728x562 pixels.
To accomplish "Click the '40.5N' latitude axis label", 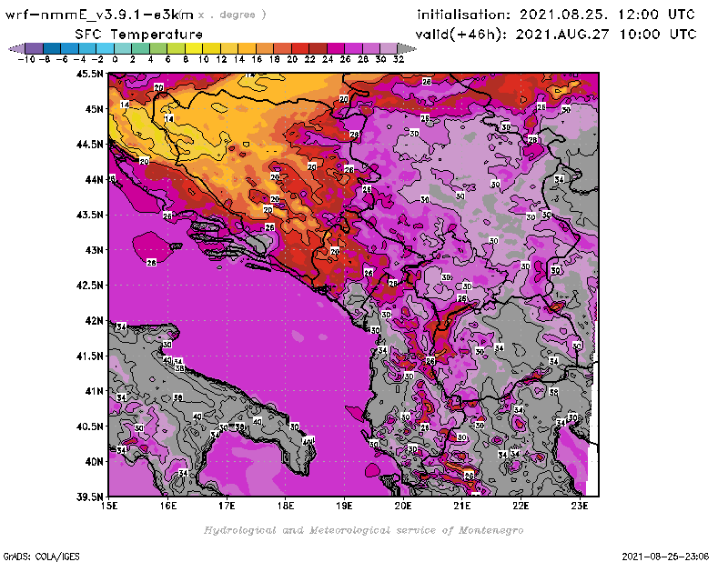I will (x=88, y=427).
